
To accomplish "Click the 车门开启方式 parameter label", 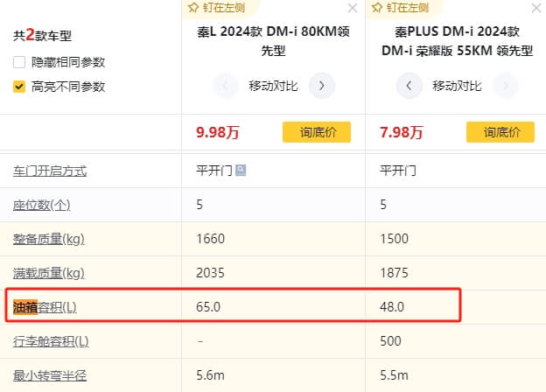I will tap(50, 171).
